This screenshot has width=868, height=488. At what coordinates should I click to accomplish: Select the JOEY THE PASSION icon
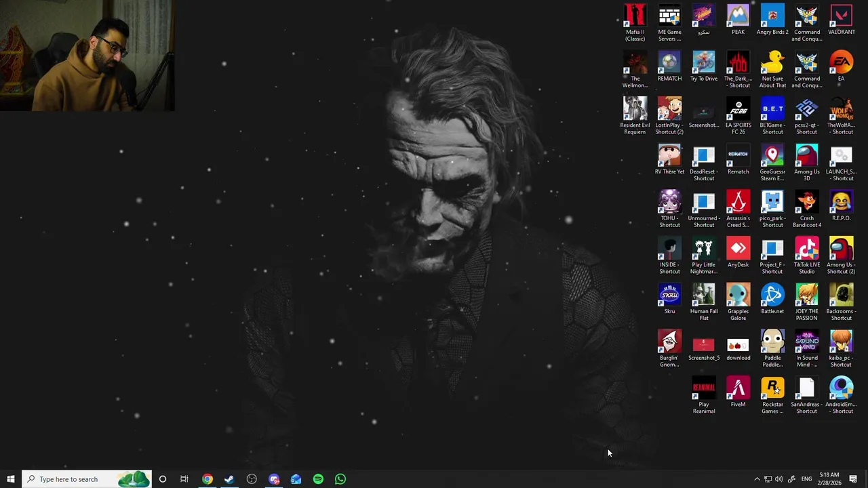[x=806, y=302]
